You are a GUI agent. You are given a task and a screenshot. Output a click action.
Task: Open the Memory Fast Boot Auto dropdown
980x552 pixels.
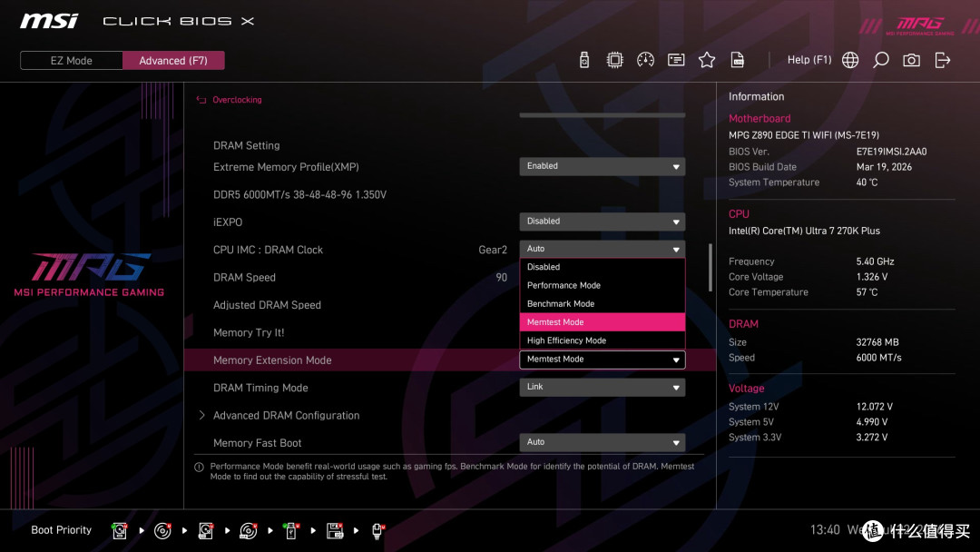tap(602, 442)
